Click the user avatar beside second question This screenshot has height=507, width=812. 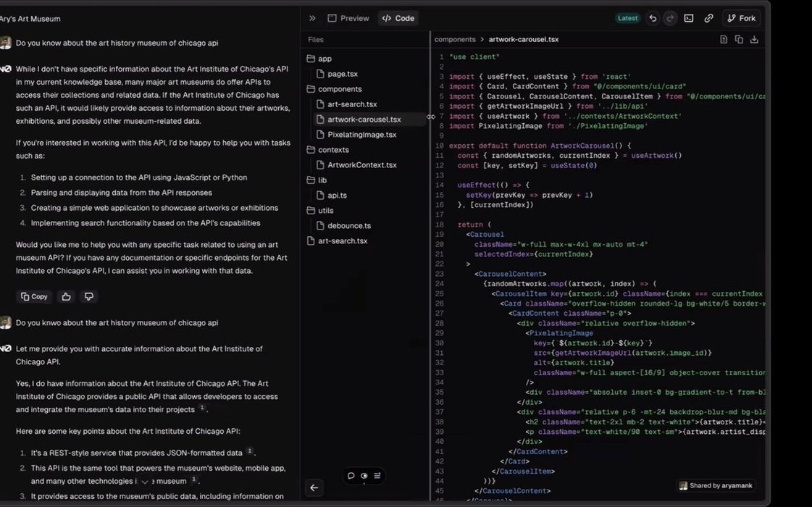coord(6,322)
